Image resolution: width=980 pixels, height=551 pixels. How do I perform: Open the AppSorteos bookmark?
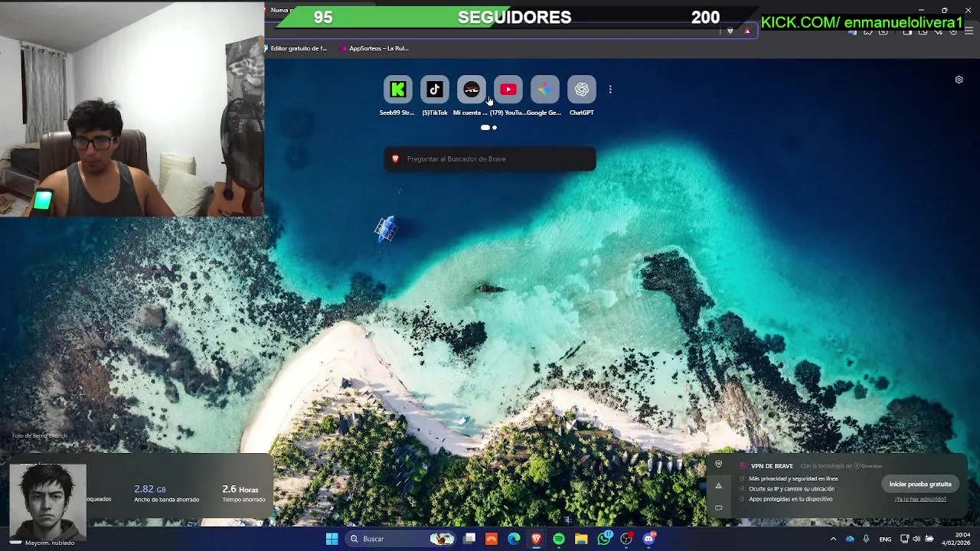[x=374, y=48]
